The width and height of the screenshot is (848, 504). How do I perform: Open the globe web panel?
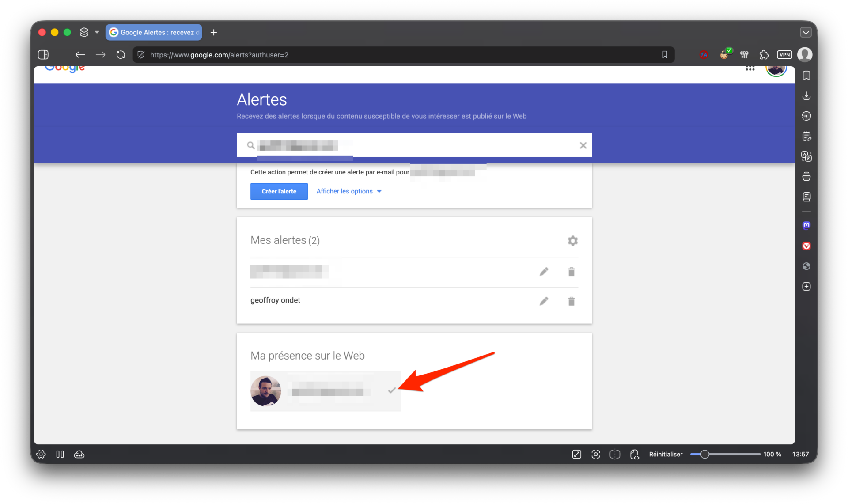pyautogui.click(x=806, y=266)
